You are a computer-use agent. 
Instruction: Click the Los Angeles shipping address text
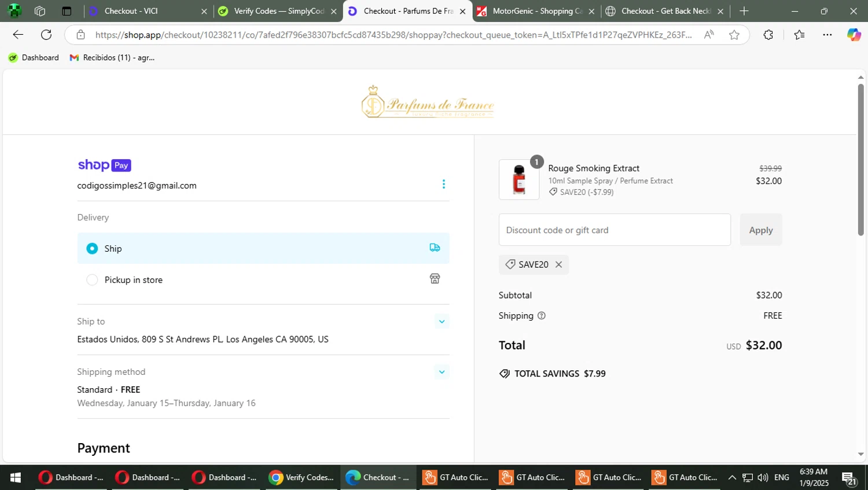click(x=203, y=340)
